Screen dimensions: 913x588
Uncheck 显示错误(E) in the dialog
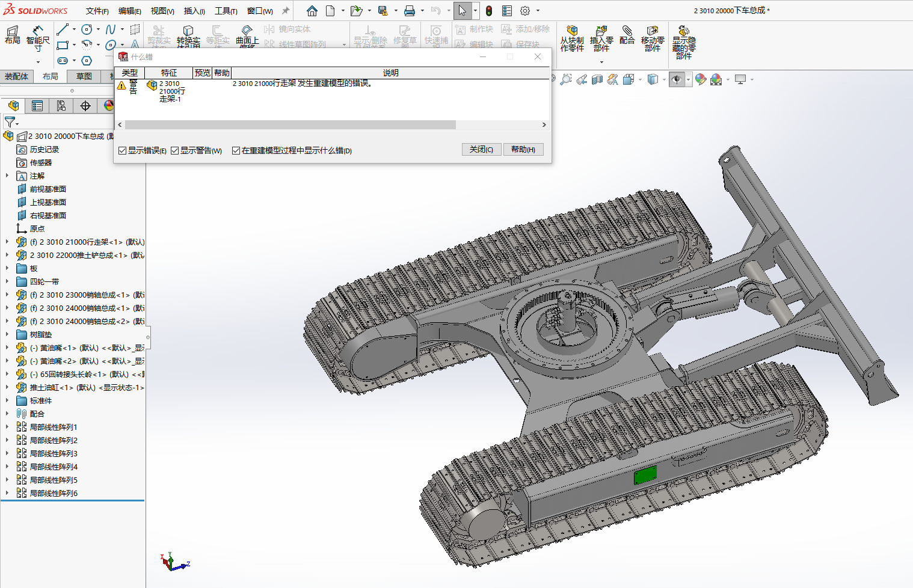click(121, 150)
